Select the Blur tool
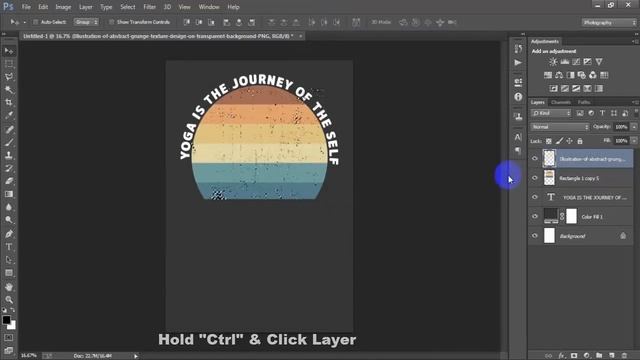 point(9,207)
